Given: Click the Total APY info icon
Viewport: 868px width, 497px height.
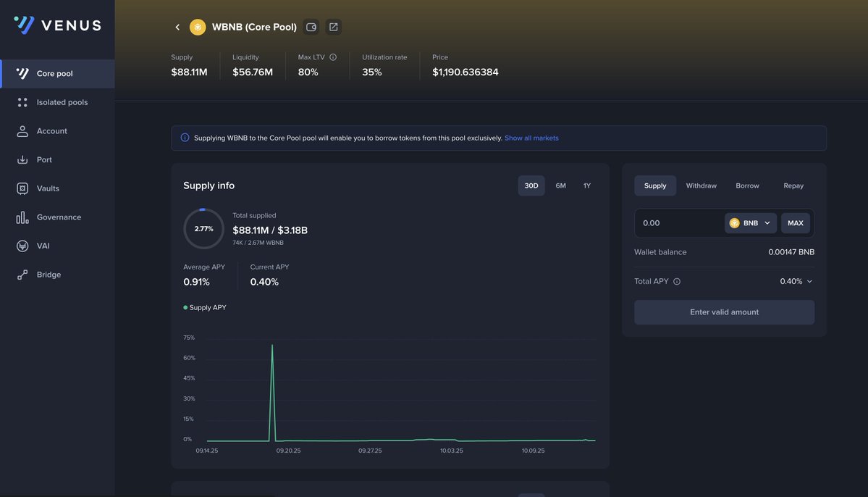Looking at the screenshot, I should (676, 282).
